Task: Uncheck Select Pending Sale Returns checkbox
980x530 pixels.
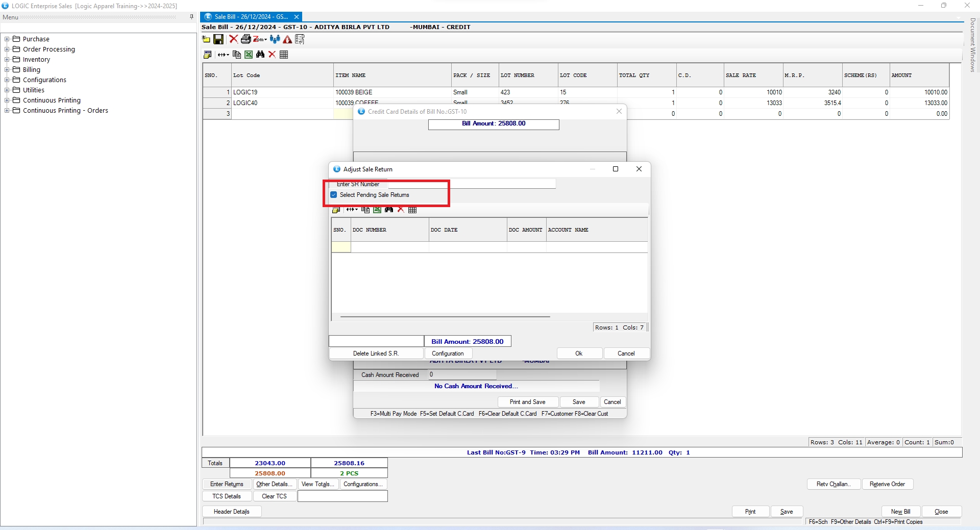Action: coord(334,195)
